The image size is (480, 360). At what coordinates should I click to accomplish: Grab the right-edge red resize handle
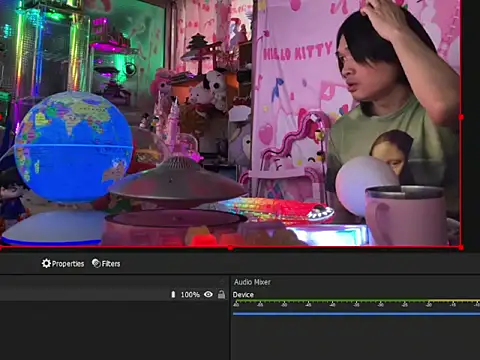tap(461, 117)
